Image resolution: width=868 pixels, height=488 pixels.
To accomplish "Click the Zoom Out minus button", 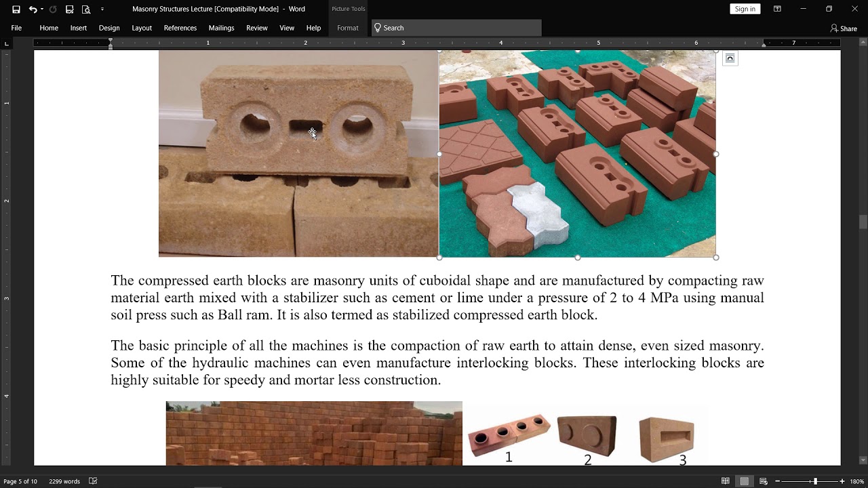I will 778,481.
